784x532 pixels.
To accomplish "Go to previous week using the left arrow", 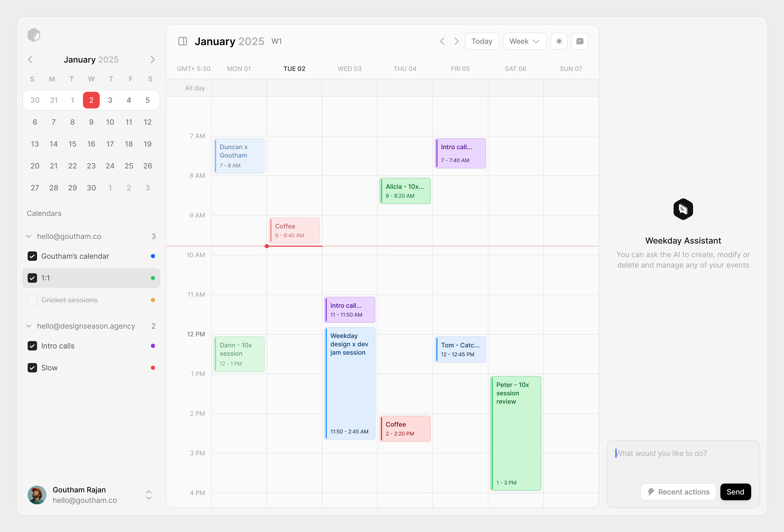I will (442, 41).
